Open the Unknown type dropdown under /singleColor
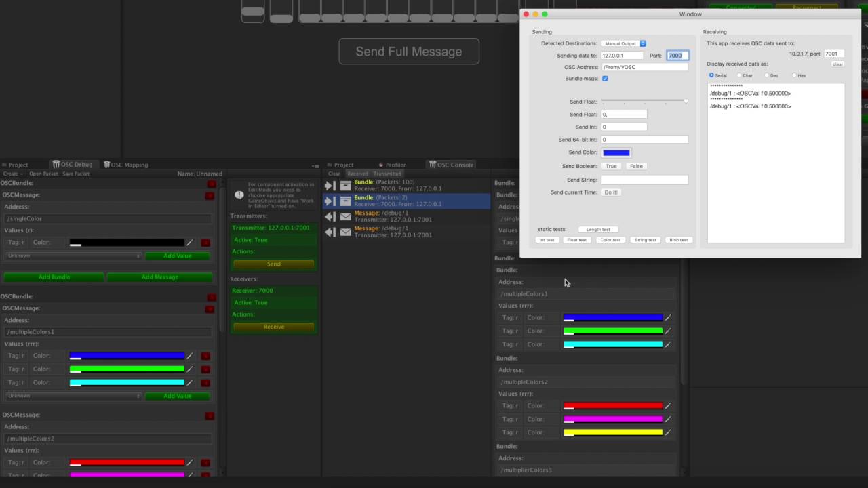 pyautogui.click(x=73, y=256)
